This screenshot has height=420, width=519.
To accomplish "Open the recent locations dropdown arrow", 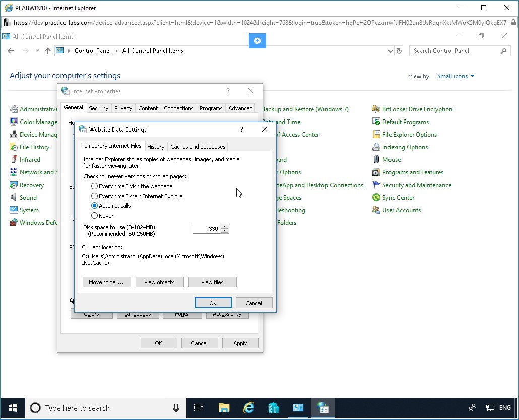I will coord(37,51).
